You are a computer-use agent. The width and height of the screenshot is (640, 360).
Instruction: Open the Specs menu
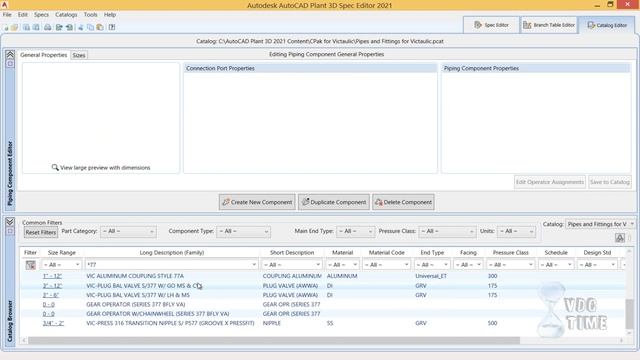click(41, 14)
